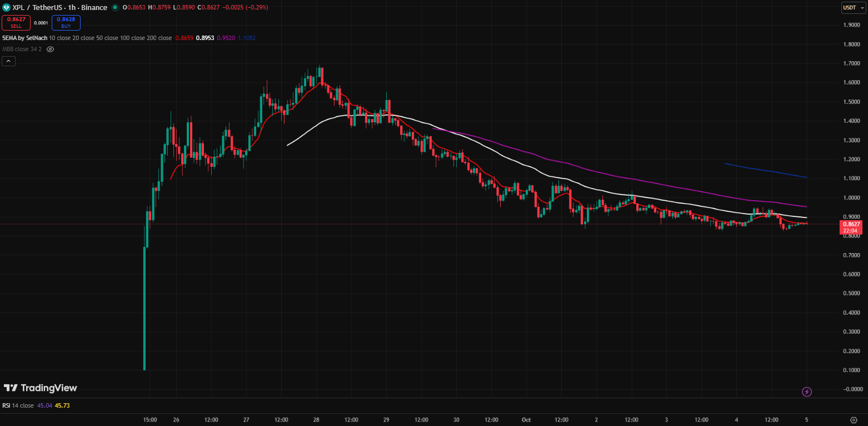Click the purple lightning bolt event icon
Viewport: 868px width, 426px height.
point(807,392)
